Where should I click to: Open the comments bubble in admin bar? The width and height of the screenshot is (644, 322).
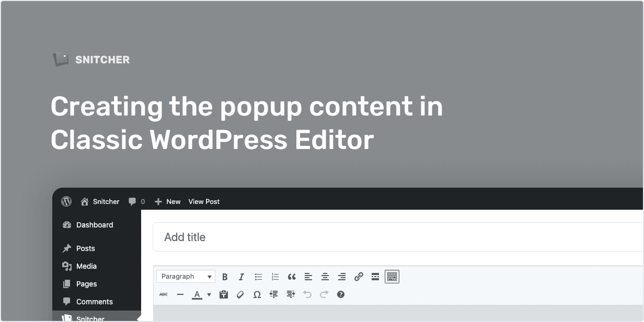tap(137, 201)
